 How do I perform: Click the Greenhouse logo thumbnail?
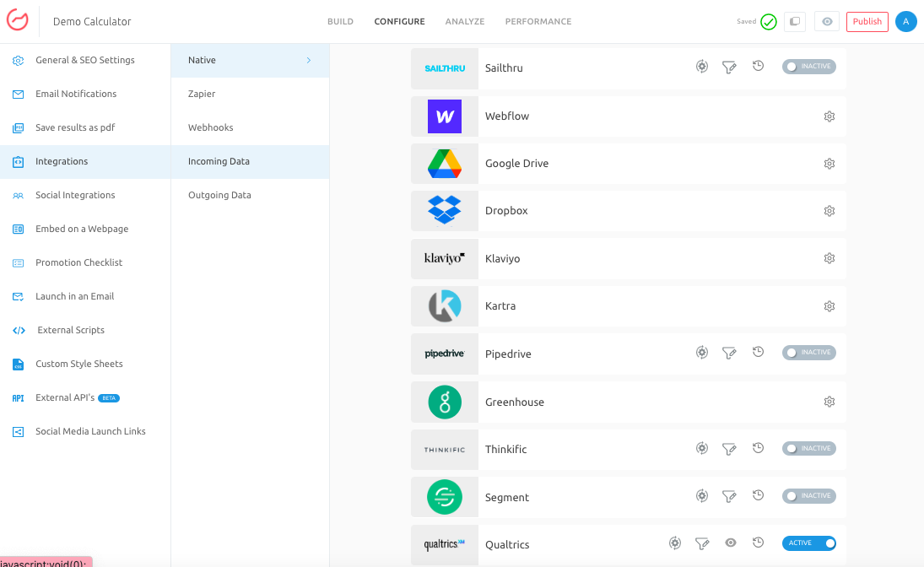click(445, 402)
